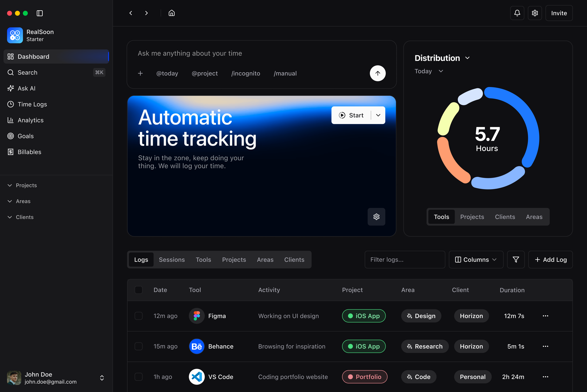The height and width of the screenshot is (392, 587).
Task: Click the Filter logs input field
Action: click(405, 260)
